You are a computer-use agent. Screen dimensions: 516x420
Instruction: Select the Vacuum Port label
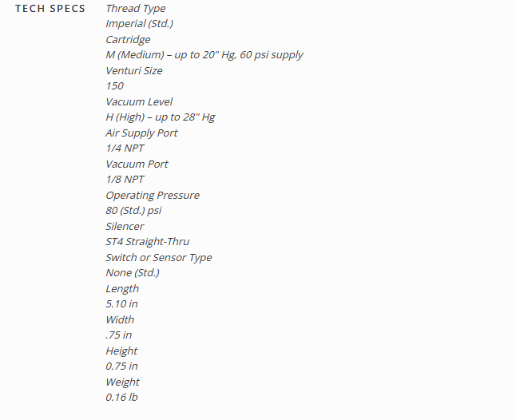coord(137,164)
